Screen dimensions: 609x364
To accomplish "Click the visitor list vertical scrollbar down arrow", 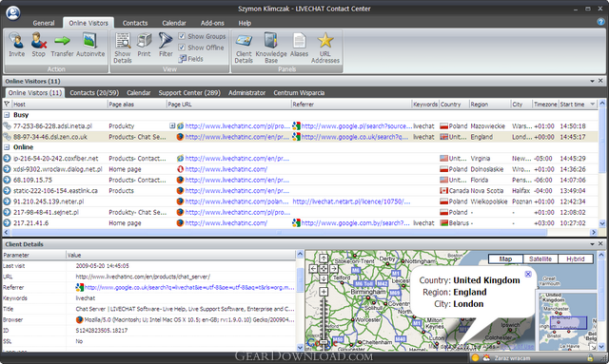I will point(602,223).
